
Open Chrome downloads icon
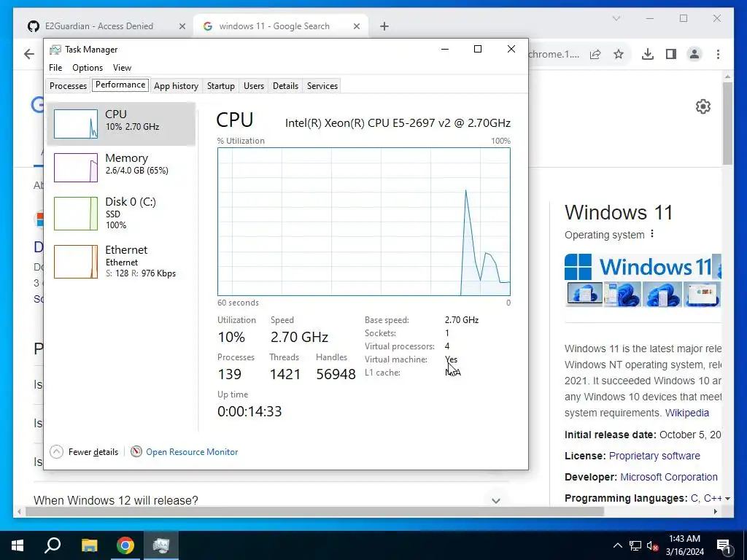pos(648,54)
